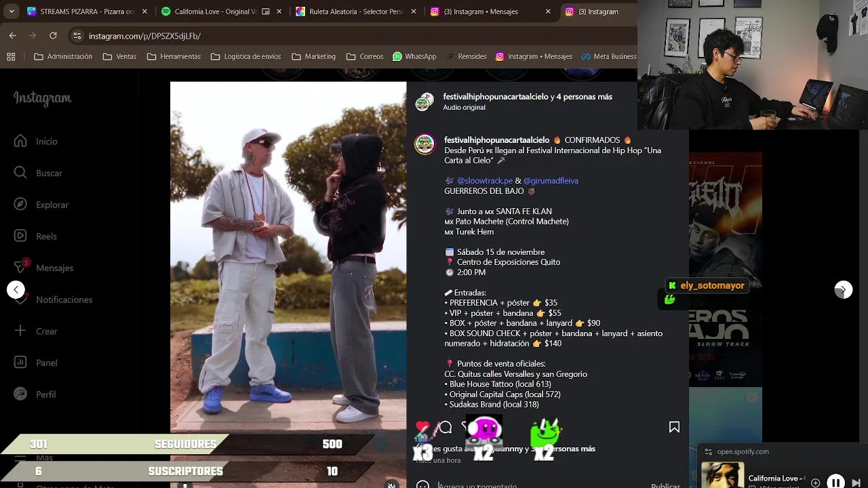Open Ventas bookmarks folder
This screenshot has height=488, width=868.
click(119, 56)
